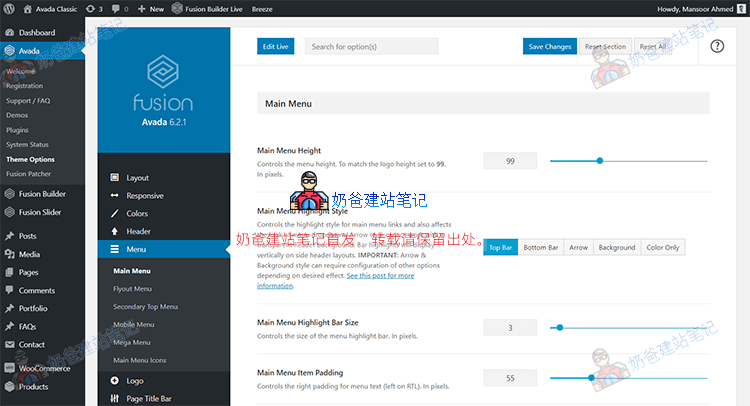Open the Colors brush icon section
The width and height of the screenshot is (750, 406).
pyautogui.click(x=114, y=214)
